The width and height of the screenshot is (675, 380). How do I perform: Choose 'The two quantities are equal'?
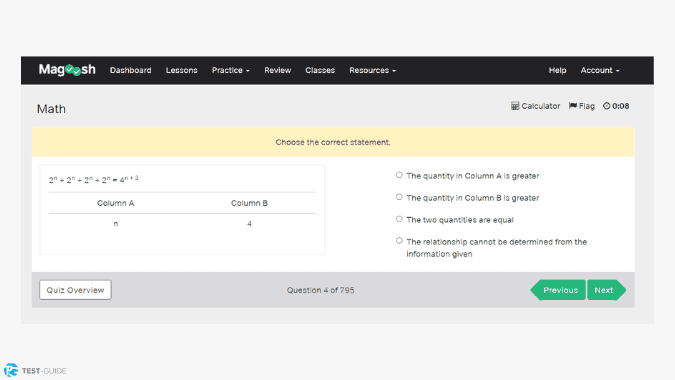pyautogui.click(x=399, y=219)
